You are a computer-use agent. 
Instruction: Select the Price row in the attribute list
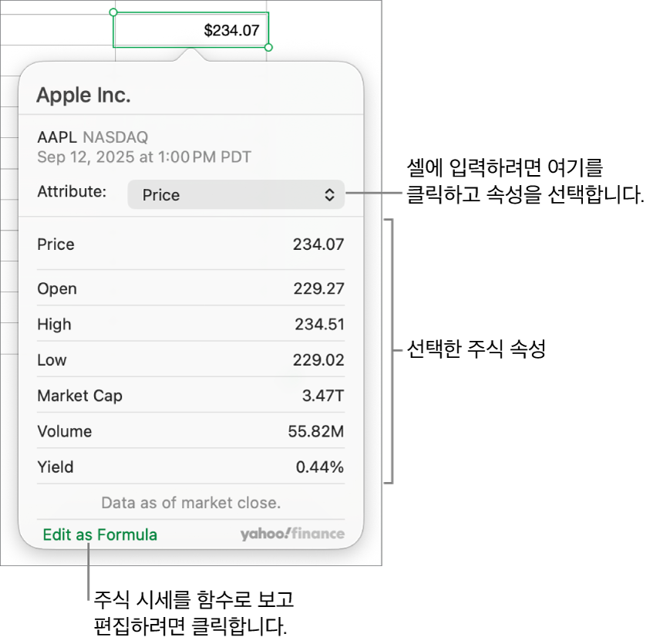click(x=190, y=244)
